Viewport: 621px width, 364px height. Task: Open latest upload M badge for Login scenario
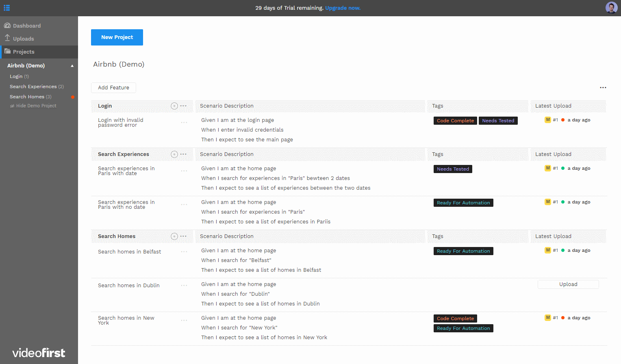click(548, 120)
